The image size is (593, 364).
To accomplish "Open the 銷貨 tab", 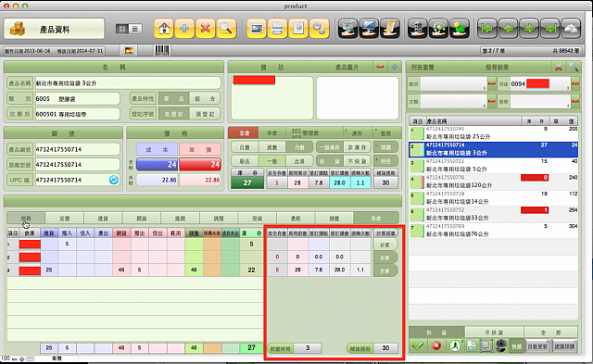I will pos(142,219).
